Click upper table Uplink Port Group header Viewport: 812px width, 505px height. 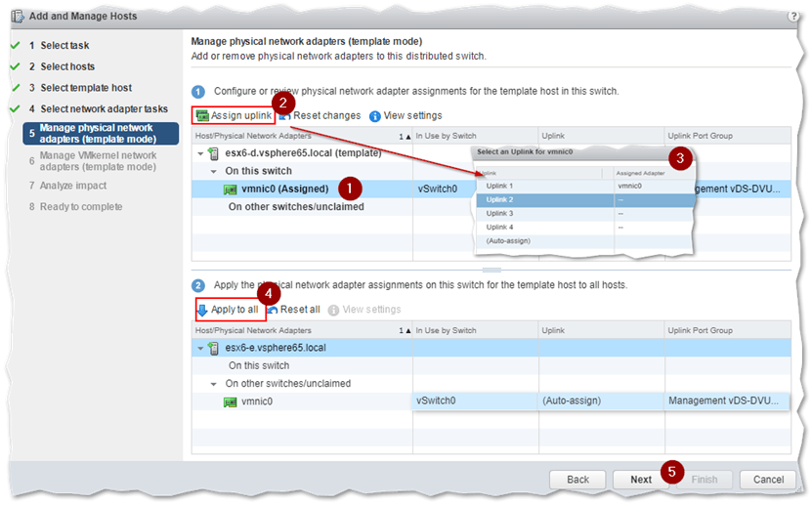[728, 136]
